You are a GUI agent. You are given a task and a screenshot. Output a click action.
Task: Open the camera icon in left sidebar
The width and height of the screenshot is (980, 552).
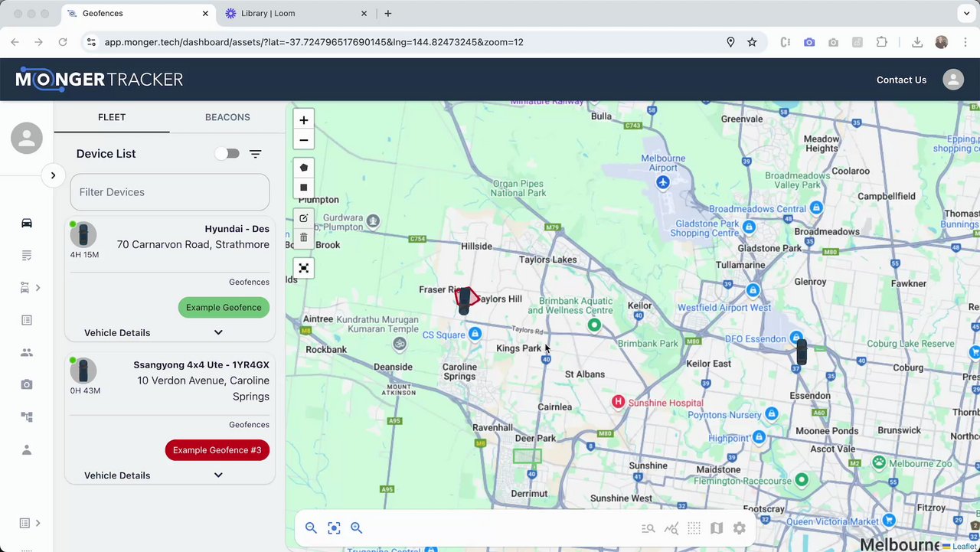click(27, 384)
